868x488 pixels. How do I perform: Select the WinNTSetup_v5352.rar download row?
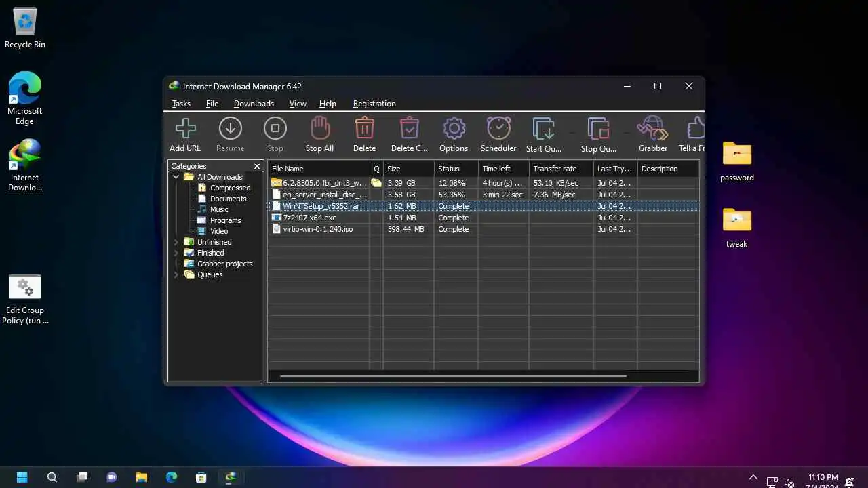pyautogui.click(x=484, y=206)
